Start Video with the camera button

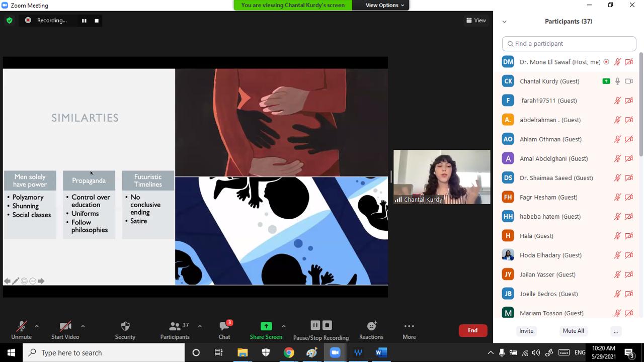[65, 330]
